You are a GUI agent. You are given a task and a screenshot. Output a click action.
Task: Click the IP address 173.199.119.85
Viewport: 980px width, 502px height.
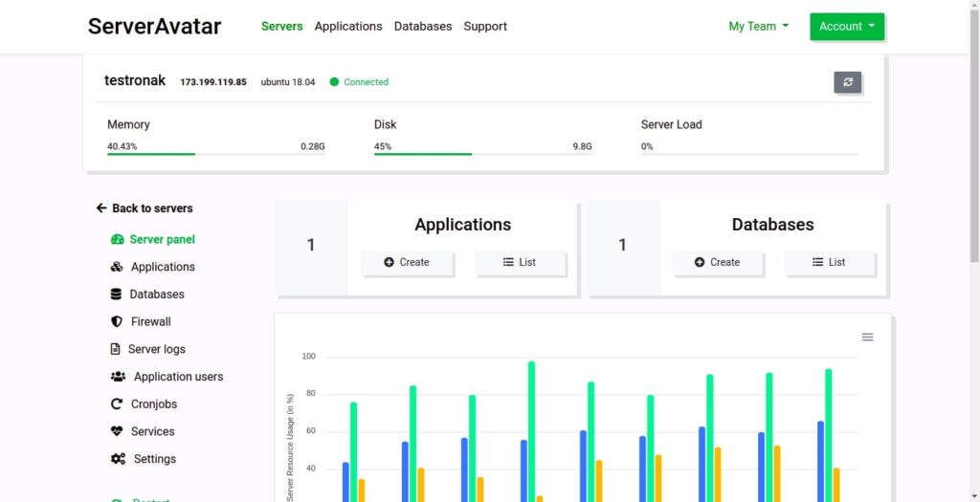coord(213,82)
